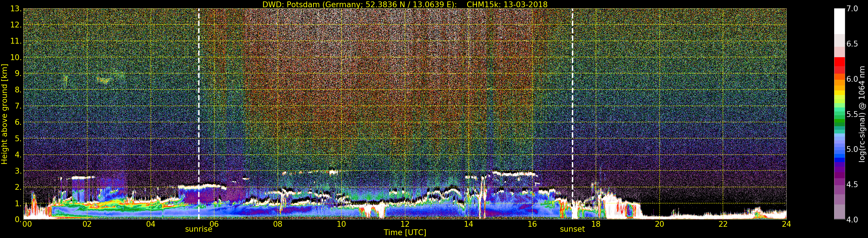Click the height axis tick '12.'
The width and height of the screenshot is (868, 238).
[x=16, y=25]
